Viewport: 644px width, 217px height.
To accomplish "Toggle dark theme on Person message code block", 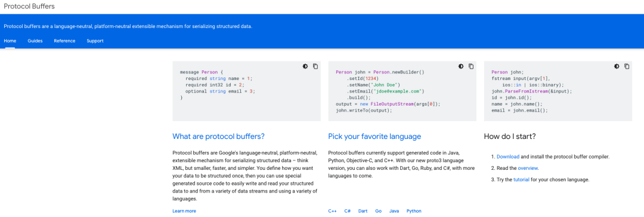I will 305,66.
